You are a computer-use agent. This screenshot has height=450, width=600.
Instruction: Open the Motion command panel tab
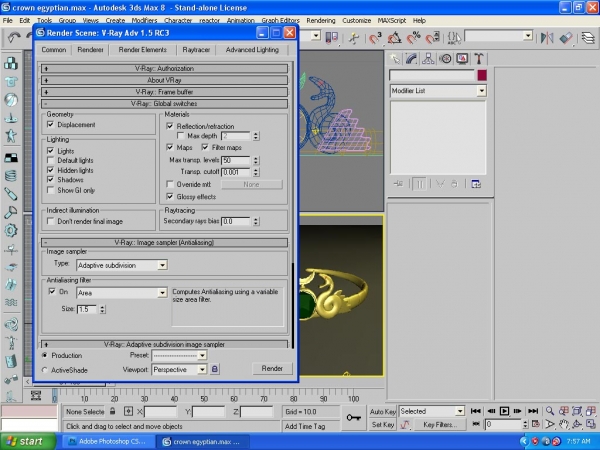(x=445, y=59)
